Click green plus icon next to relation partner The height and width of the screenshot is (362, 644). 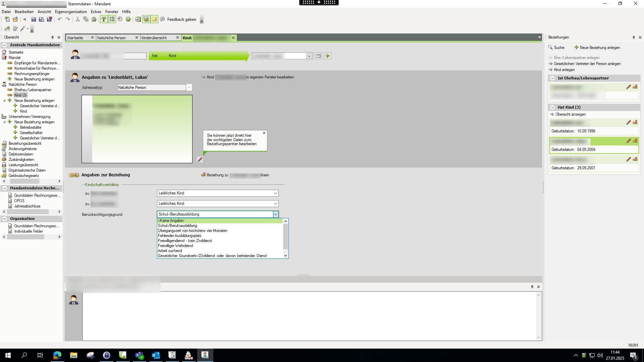click(x=328, y=56)
